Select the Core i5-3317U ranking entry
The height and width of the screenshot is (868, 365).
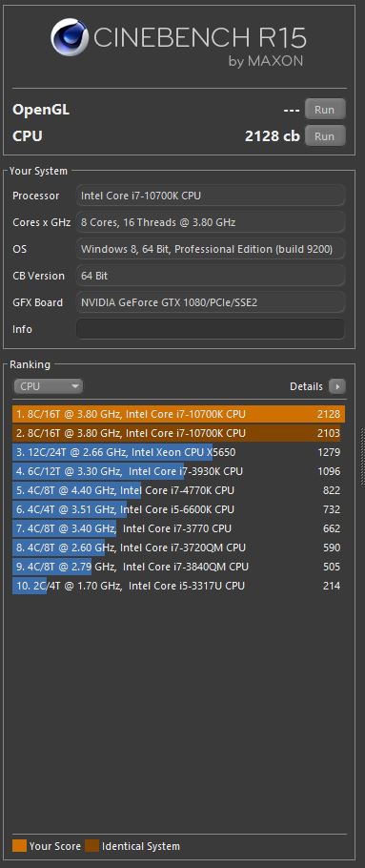point(178,586)
